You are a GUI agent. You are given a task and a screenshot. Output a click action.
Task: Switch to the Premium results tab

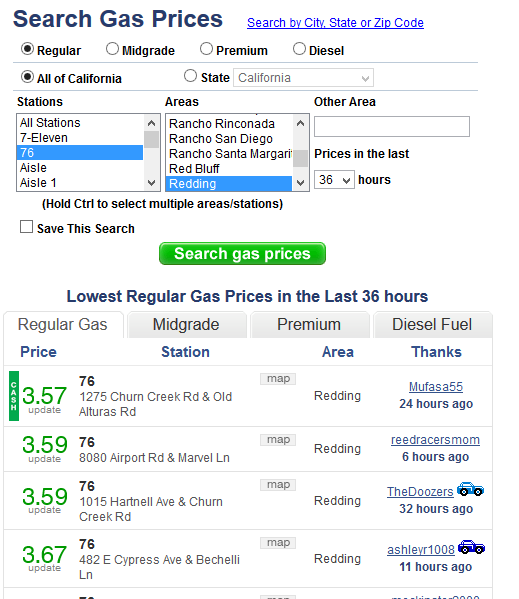[x=309, y=325]
